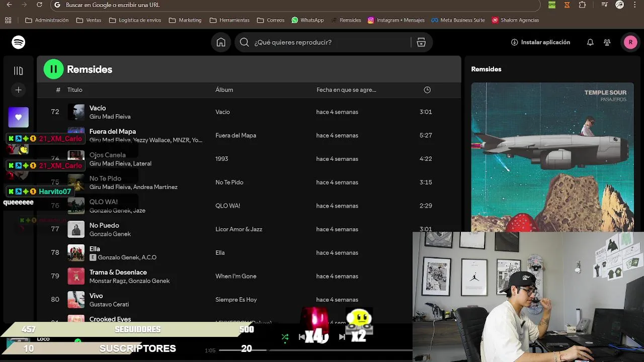644x362 pixels.
Task: Open the Spotify logo home link
Action: [19, 42]
